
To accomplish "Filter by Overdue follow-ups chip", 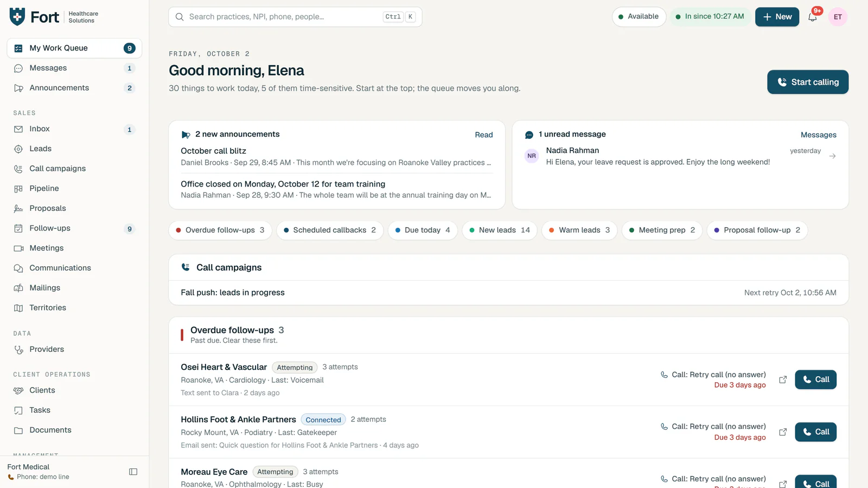I will (x=220, y=230).
